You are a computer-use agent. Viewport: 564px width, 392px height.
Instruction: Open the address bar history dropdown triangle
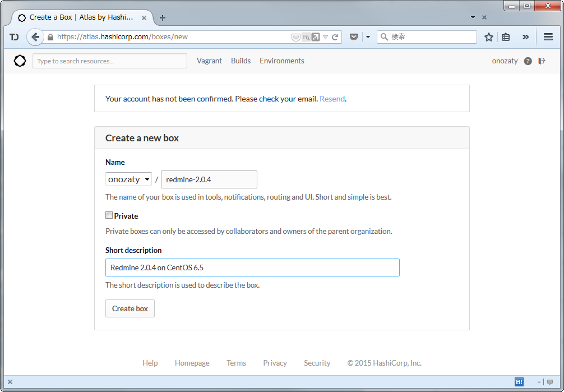click(x=325, y=37)
